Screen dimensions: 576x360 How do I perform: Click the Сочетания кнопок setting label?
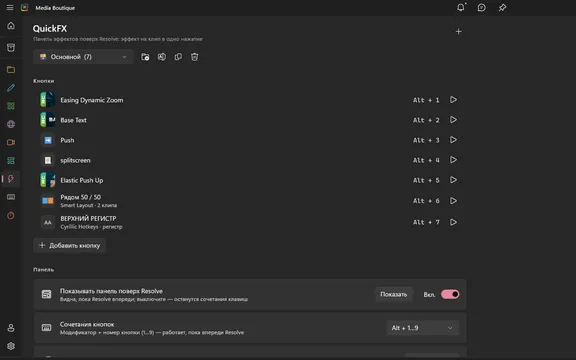point(87,324)
